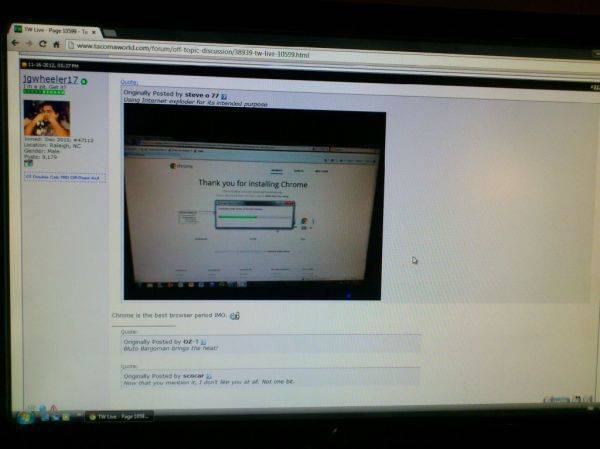
Task: Click 'Chrome is the best browser period IMO' text
Action: click(x=169, y=315)
